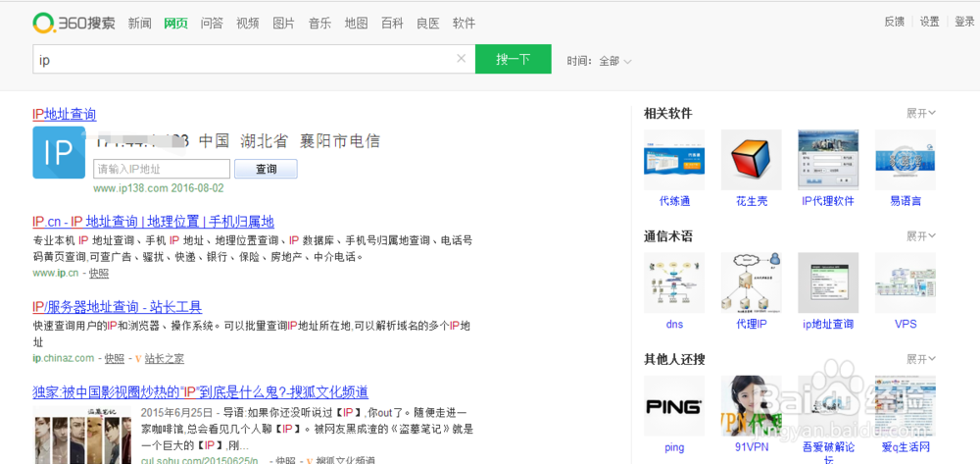Open 设置 in the top right

[929, 22]
